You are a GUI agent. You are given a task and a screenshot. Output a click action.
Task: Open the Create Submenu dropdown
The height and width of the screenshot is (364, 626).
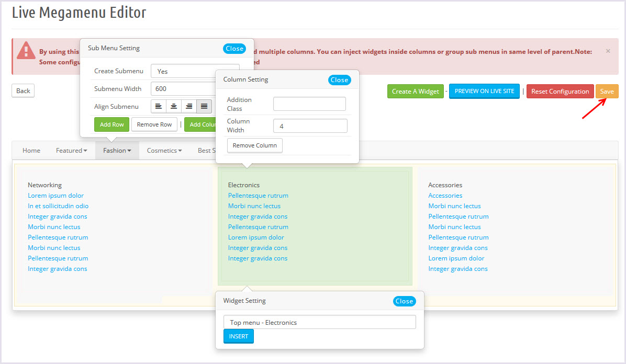point(183,71)
